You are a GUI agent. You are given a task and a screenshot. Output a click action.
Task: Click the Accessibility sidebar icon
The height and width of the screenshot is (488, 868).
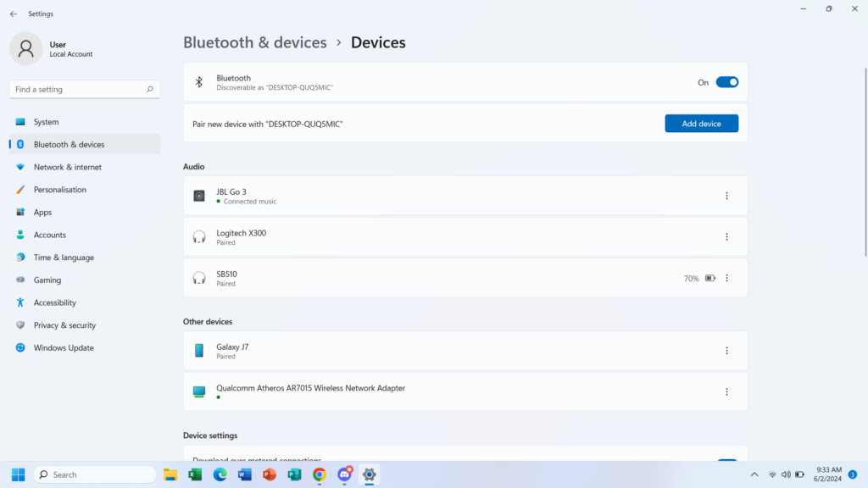(x=20, y=302)
